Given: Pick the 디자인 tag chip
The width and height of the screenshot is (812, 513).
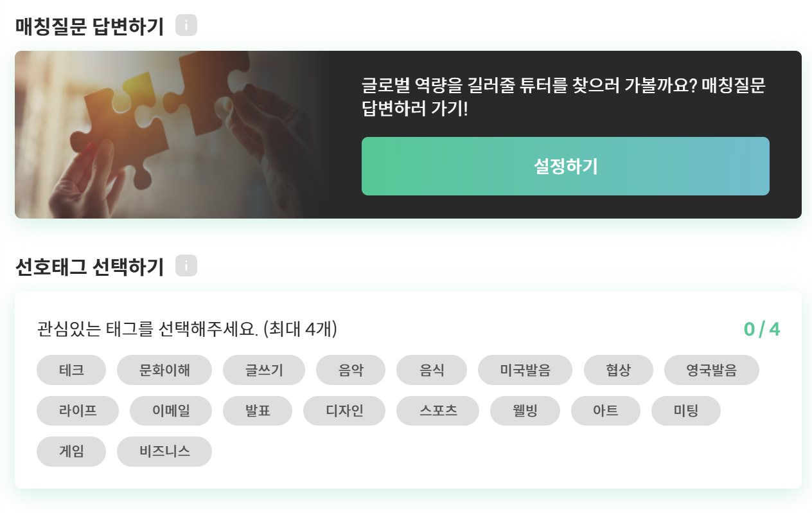Looking at the screenshot, I should click(344, 411).
